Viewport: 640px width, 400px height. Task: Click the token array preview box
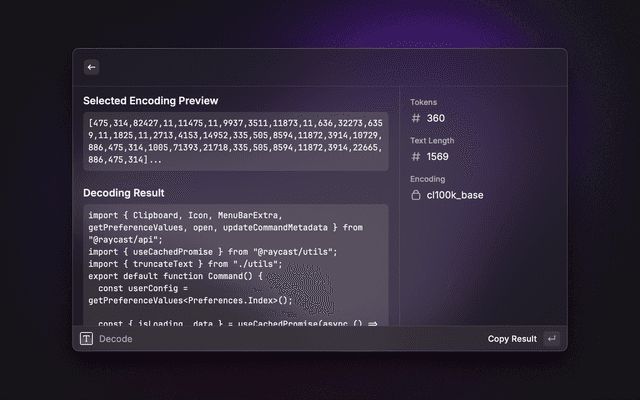235,141
